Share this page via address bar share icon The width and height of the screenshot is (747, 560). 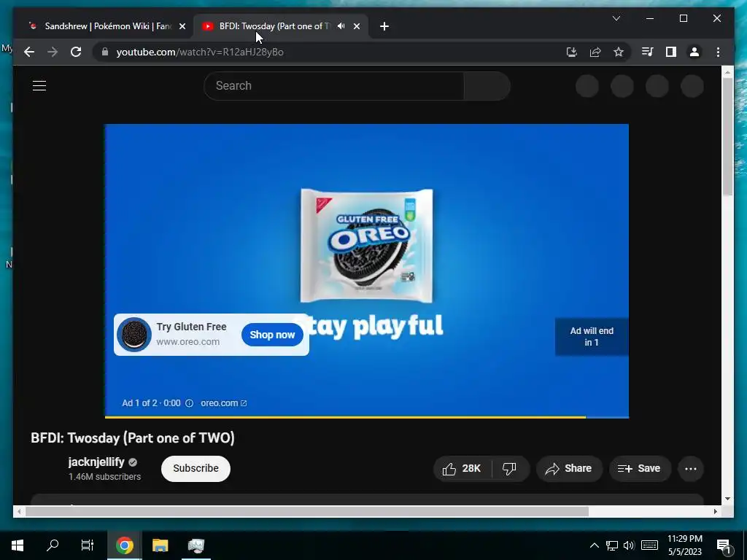tap(595, 52)
